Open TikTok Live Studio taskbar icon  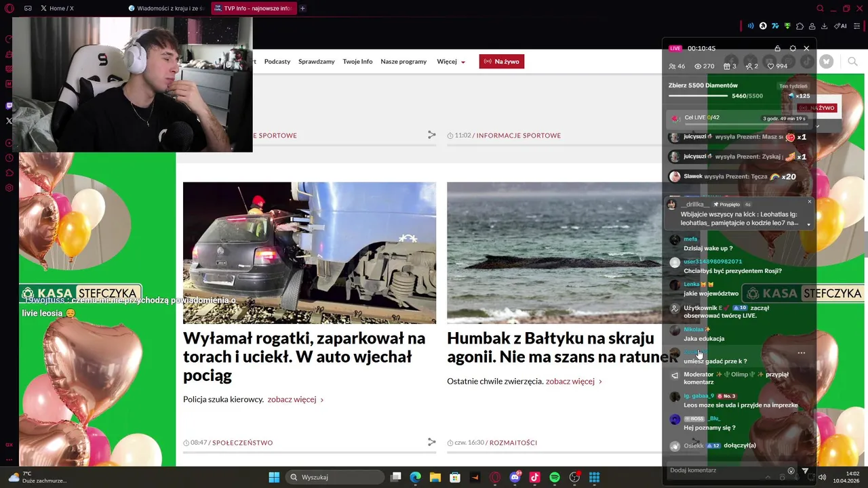(534, 477)
